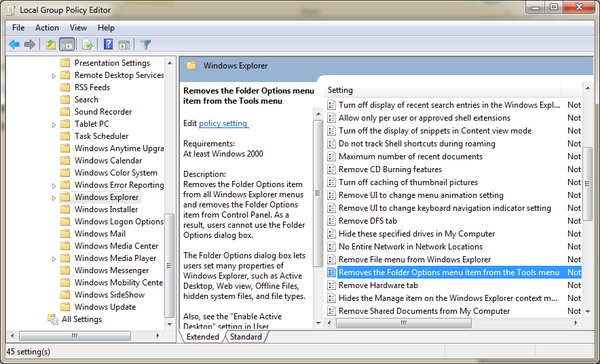The image size is (600, 364).
Task: Select Windows Calendar in the tree
Action: [108, 160]
